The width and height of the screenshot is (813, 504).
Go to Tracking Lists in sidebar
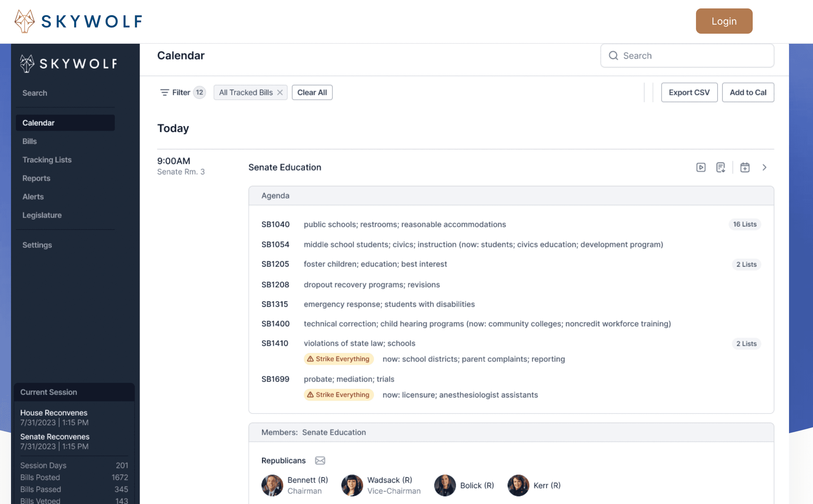click(47, 160)
